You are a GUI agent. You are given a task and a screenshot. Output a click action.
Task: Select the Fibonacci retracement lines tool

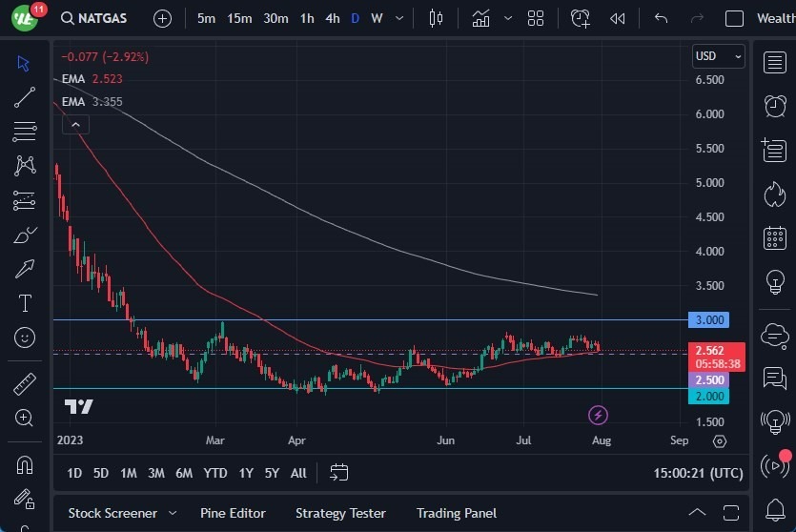pyautogui.click(x=25, y=132)
